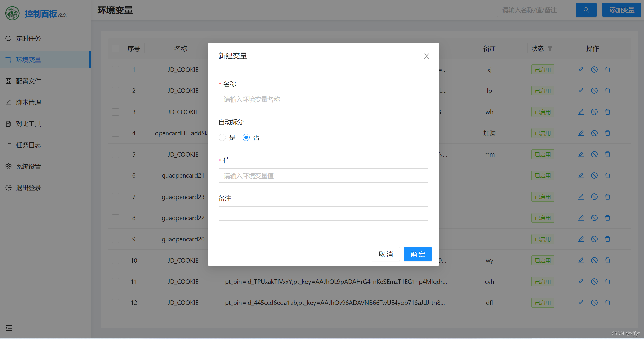Open 环境变量 in the sidebar

[45, 60]
